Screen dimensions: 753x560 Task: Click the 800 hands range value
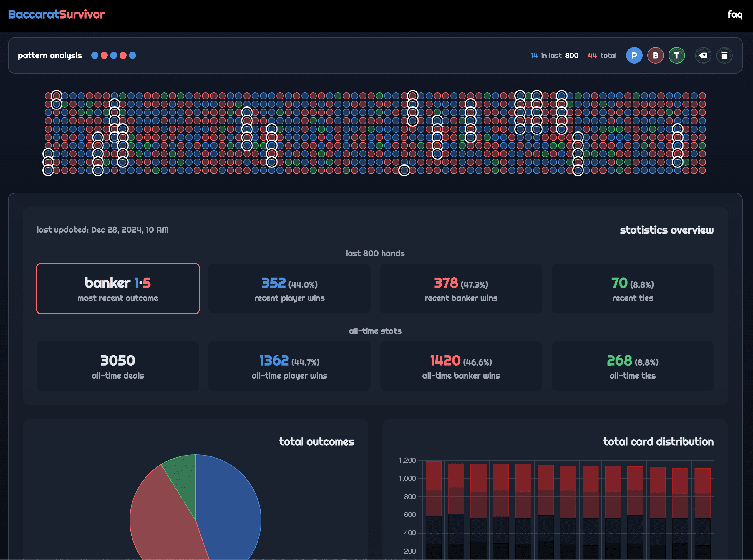click(572, 55)
